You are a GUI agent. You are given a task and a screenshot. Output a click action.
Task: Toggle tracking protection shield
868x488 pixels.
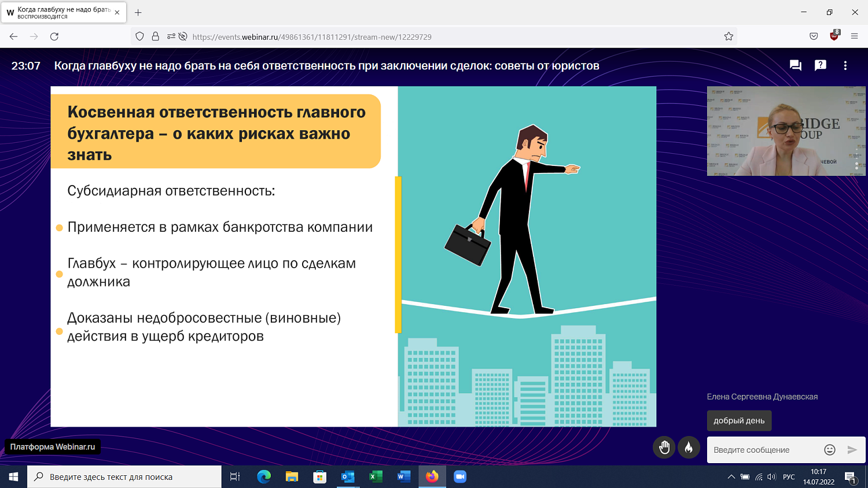(x=139, y=35)
